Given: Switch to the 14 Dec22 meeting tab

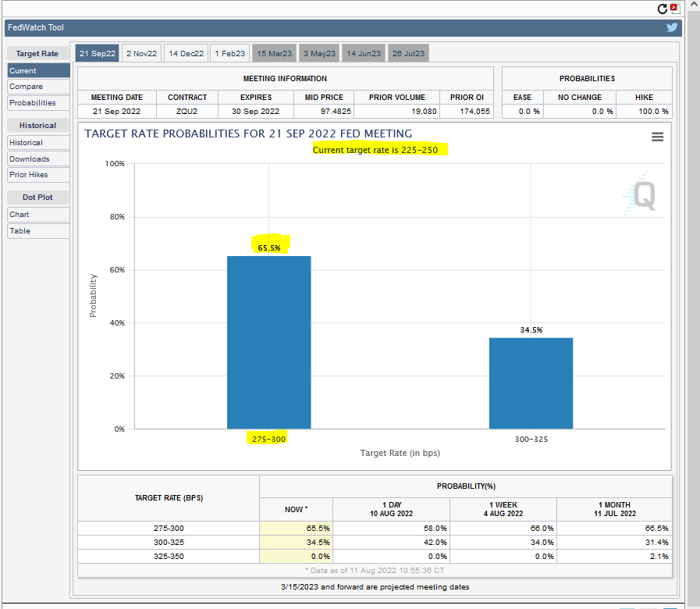Looking at the screenshot, I should 187,54.
